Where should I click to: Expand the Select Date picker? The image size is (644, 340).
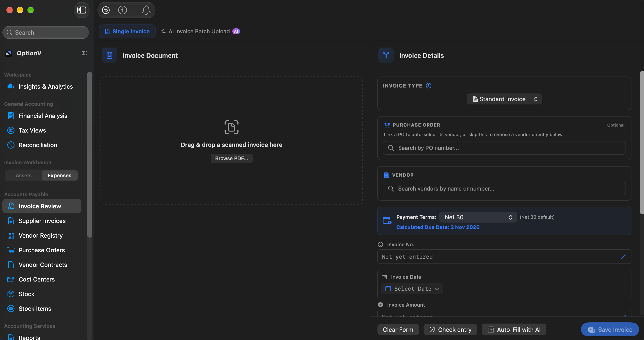412,289
